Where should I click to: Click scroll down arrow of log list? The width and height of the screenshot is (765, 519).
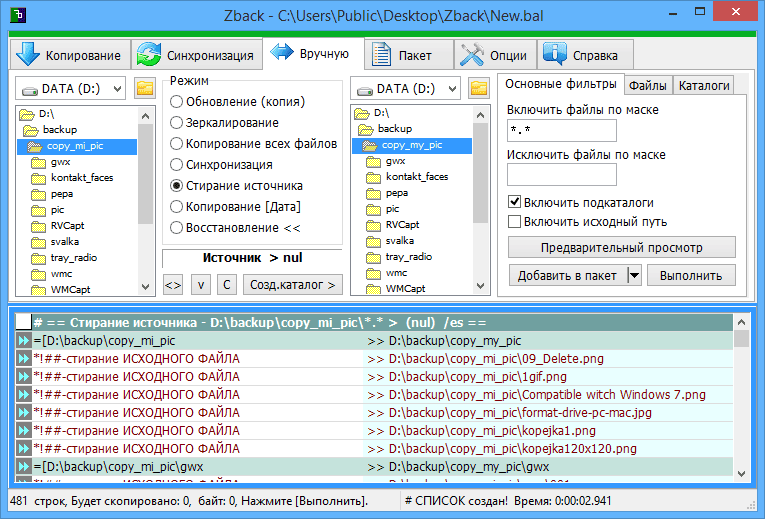[x=742, y=473]
